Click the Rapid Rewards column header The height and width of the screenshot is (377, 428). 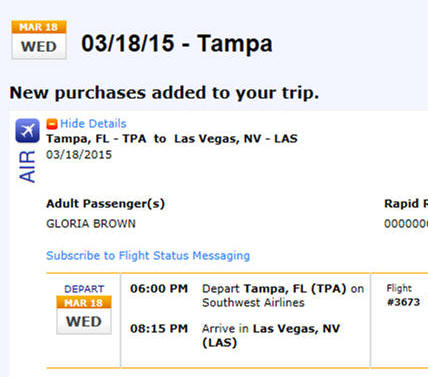point(406,203)
